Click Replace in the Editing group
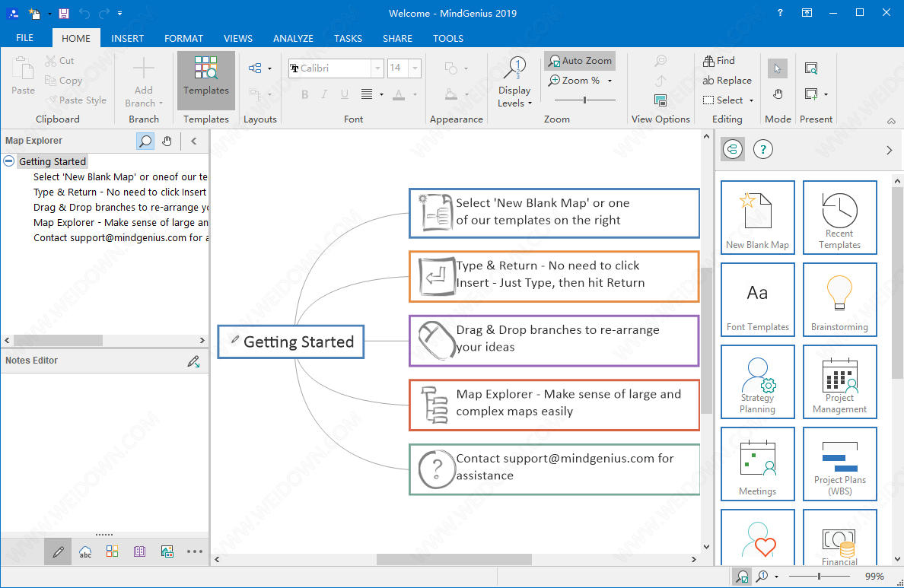The width and height of the screenshot is (904, 588). click(727, 81)
